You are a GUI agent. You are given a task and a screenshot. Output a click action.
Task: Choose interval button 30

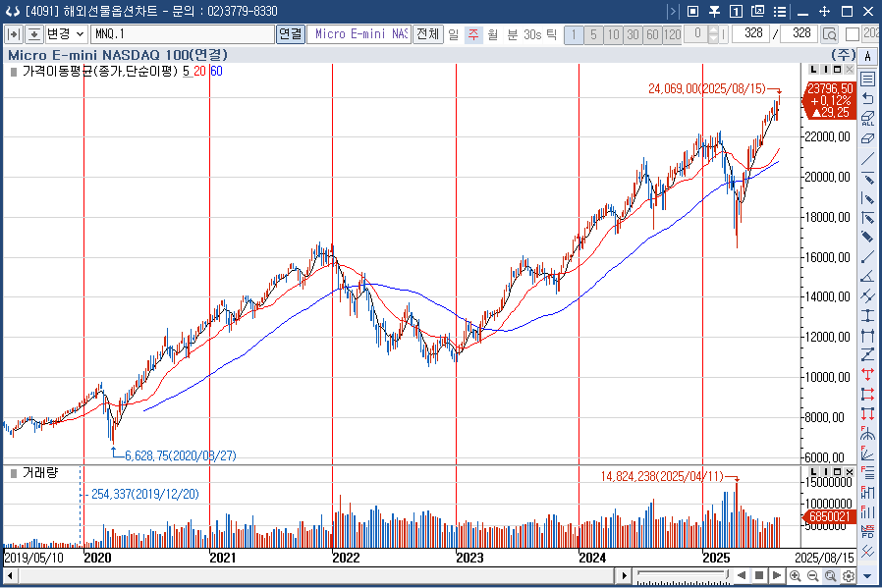click(x=633, y=34)
